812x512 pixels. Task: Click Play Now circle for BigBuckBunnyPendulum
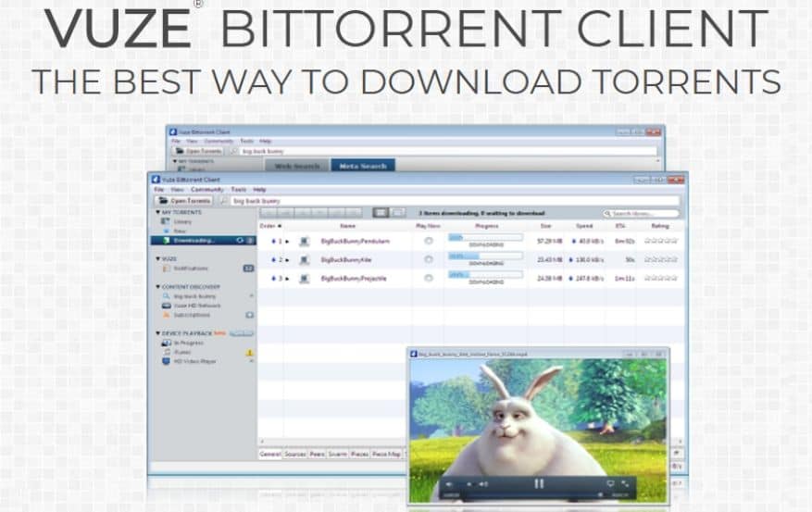pyautogui.click(x=429, y=241)
